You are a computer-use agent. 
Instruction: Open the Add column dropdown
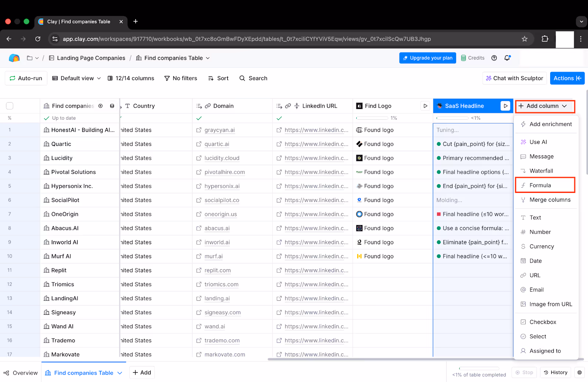pos(545,106)
